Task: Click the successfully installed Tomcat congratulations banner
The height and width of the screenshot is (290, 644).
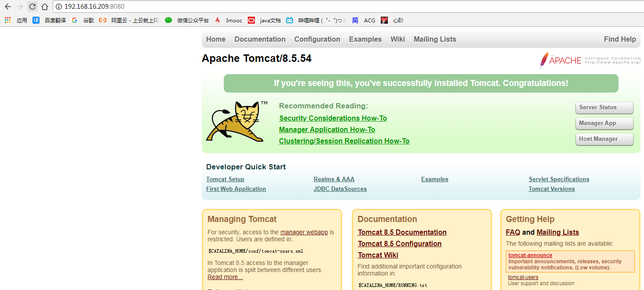Action: point(421,83)
